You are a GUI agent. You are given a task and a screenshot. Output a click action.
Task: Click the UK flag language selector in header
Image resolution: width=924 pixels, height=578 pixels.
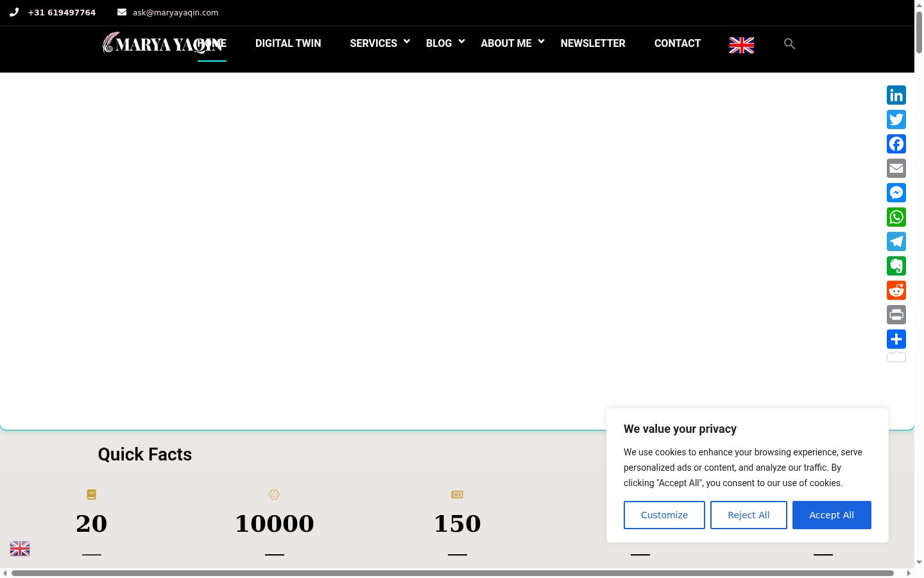tap(742, 45)
